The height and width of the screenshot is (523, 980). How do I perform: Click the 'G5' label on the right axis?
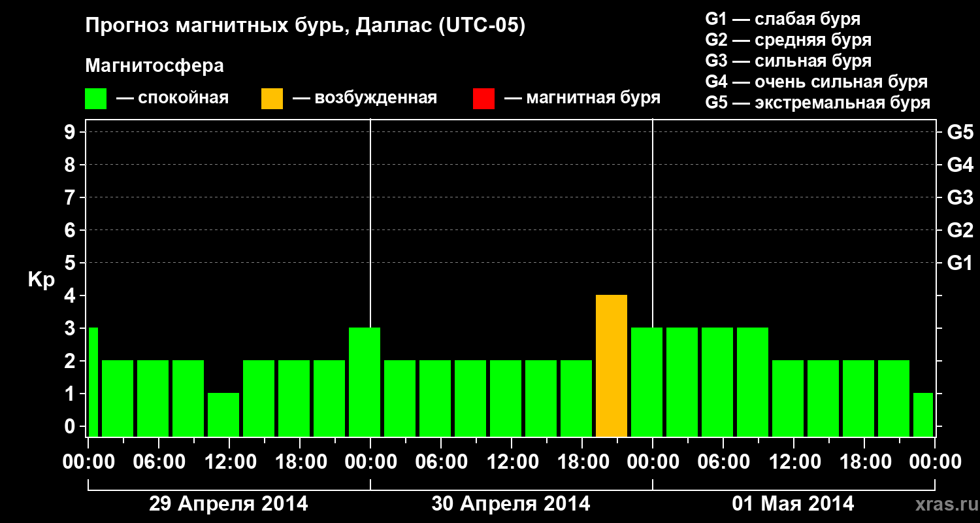coord(960,133)
